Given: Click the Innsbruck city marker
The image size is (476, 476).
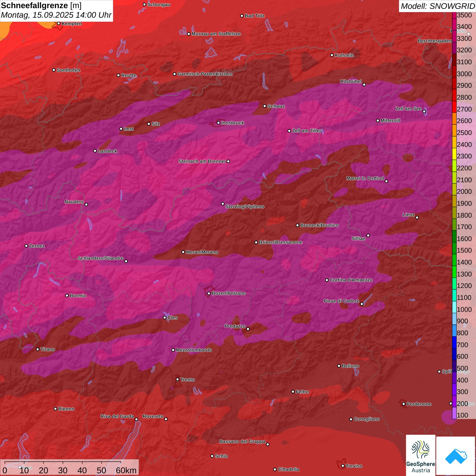Looking at the screenshot, I should tap(218, 123).
